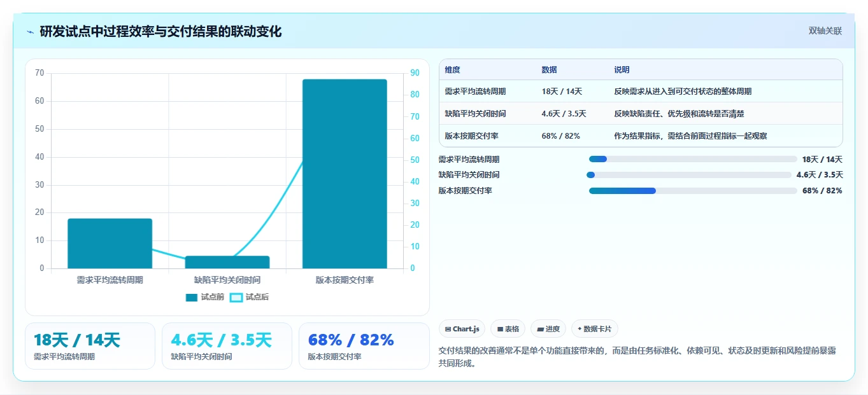
Task: Open the 4.6天 / 3.5天 data card
Action: point(227,346)
